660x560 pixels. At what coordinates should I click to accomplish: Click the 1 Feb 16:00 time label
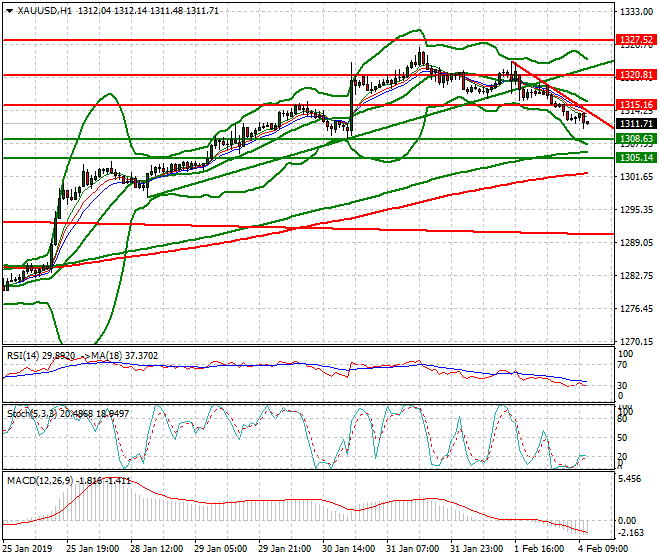[x=539, y=549]
